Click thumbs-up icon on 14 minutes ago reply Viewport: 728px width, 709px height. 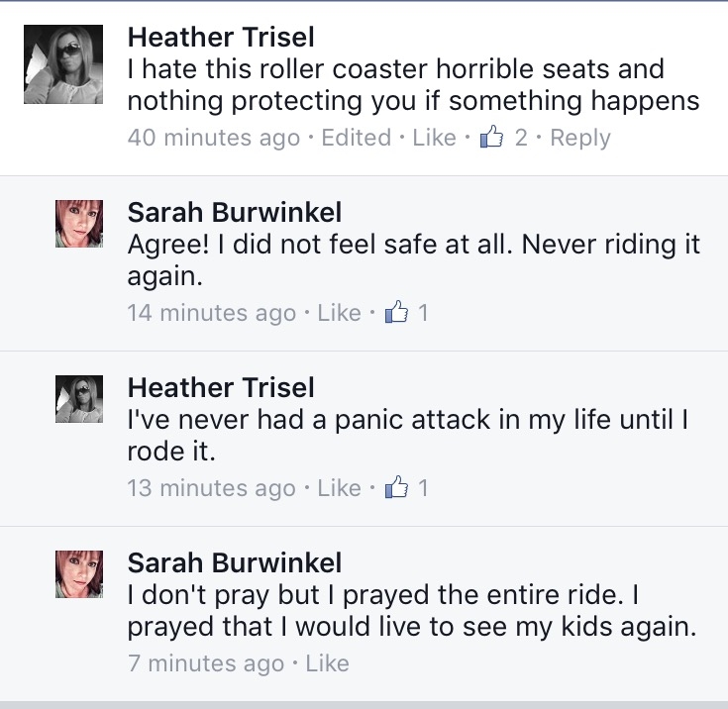tap(396, 313)
